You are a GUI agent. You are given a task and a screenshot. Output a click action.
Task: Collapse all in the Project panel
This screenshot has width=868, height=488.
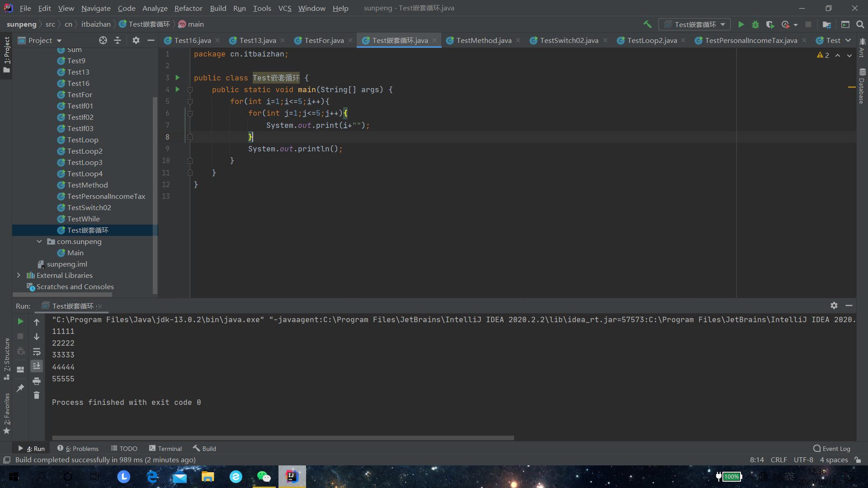pos(118,40)
